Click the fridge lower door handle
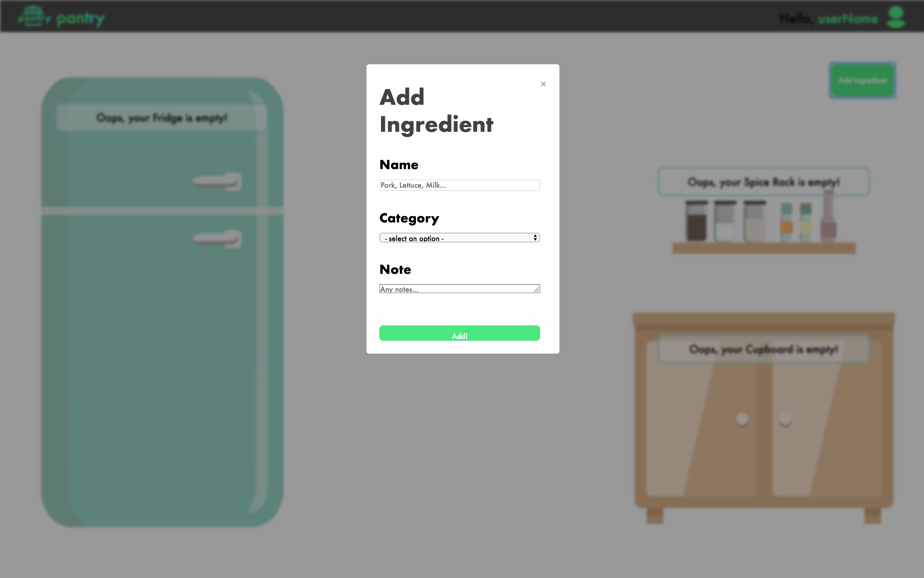This screenshot has height=578, width=924. point(217,239)
